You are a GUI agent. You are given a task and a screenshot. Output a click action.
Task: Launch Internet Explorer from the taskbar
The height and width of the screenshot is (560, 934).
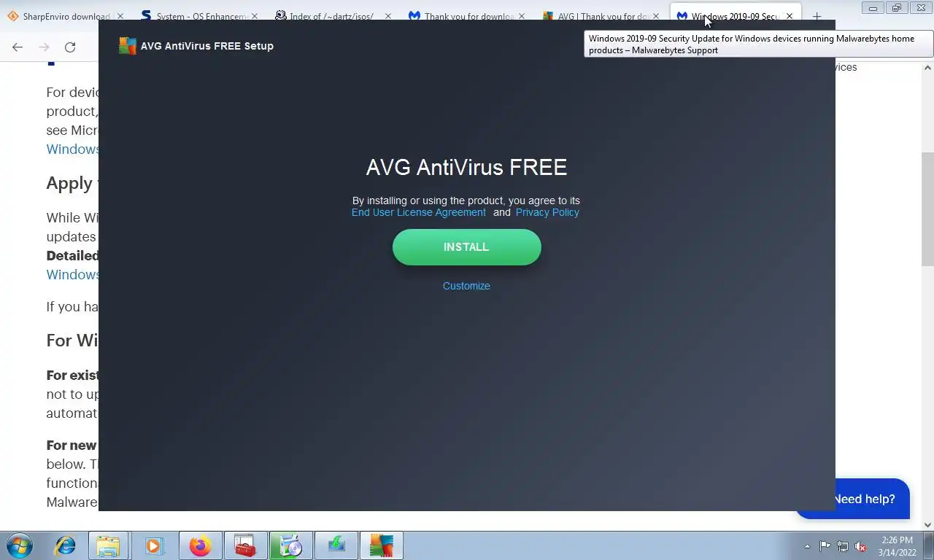65,545
